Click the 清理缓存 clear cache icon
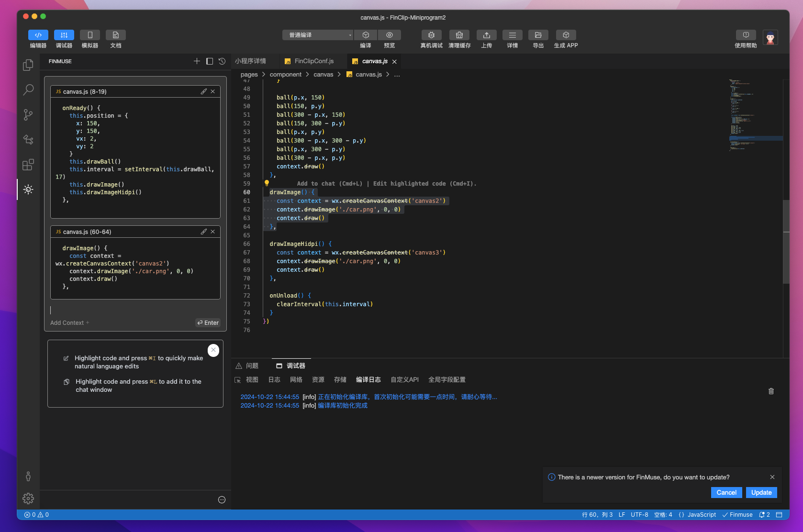 (x=459, y=35)
